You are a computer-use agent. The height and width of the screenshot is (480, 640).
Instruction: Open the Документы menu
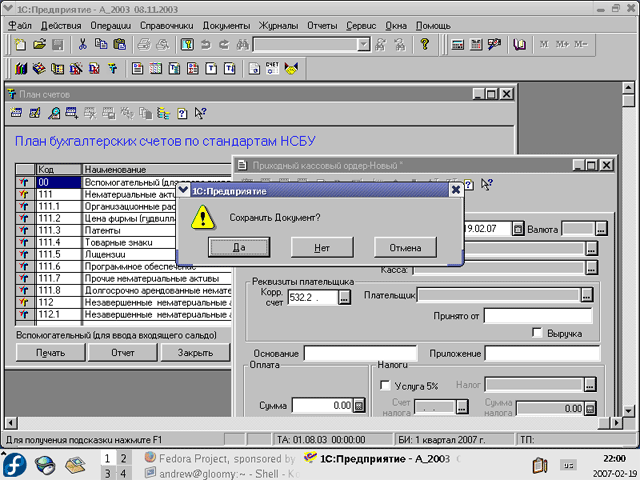point(226,26)
